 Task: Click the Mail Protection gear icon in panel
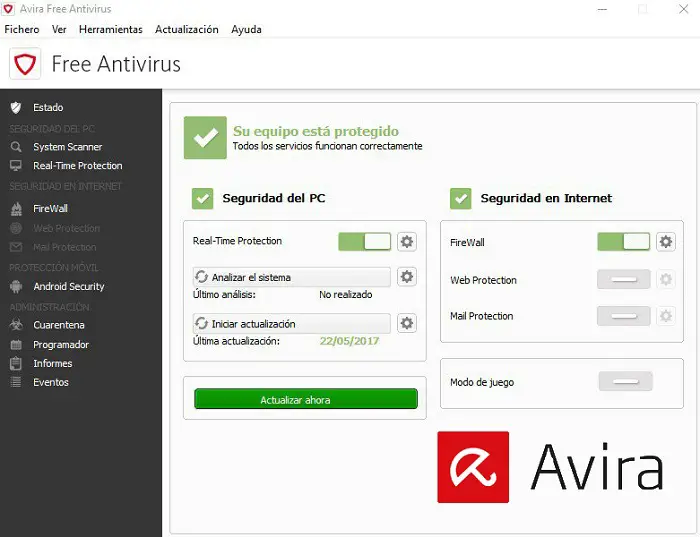pos(666,316)
